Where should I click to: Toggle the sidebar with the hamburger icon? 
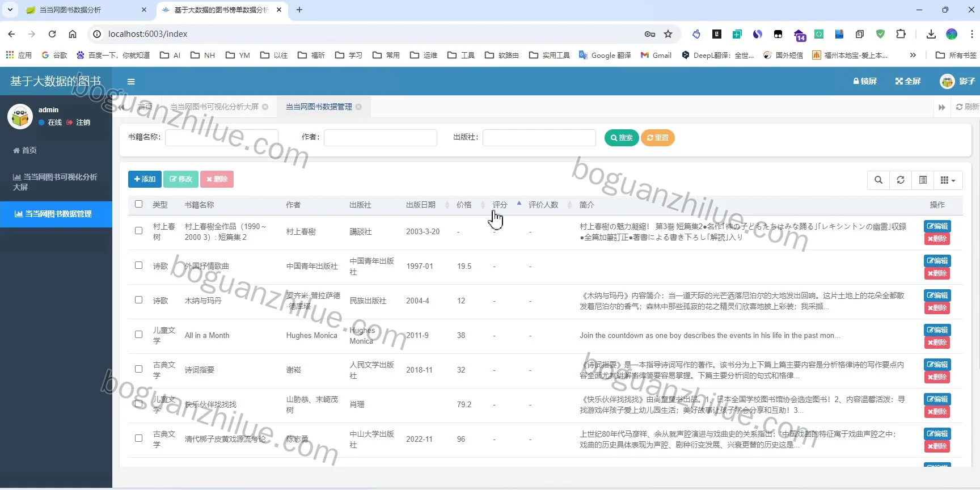click(x=131, y=82)
